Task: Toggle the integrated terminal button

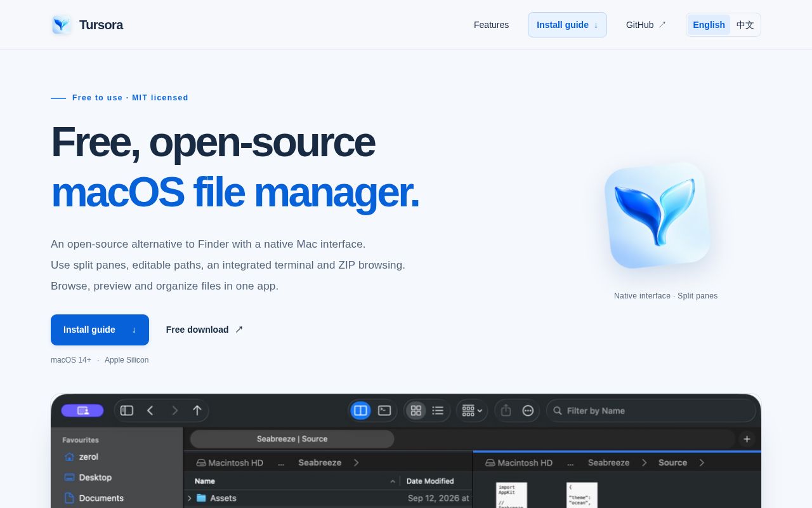Action: (384, 411)
